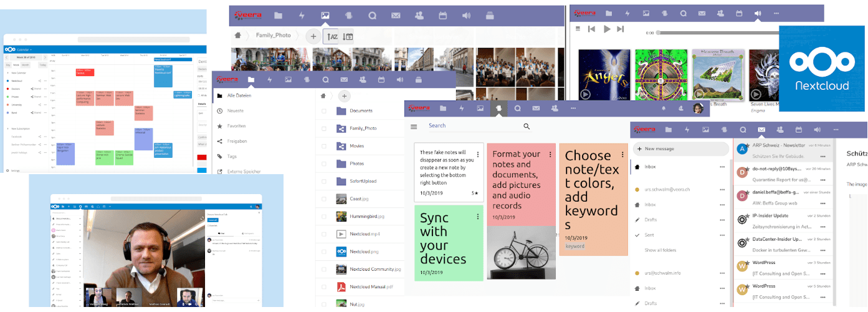868x312 pixels.
Task: Open more menu for urs.schwalm@veera.ch account
Action: click(722, 189)
